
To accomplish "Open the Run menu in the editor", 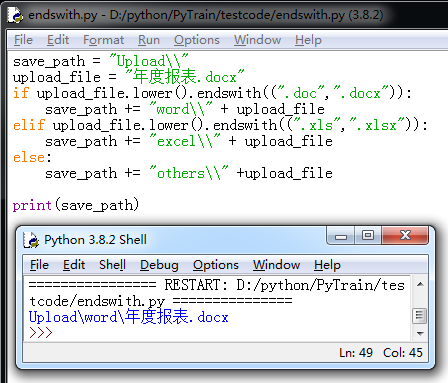I will (x=149, y=40).
